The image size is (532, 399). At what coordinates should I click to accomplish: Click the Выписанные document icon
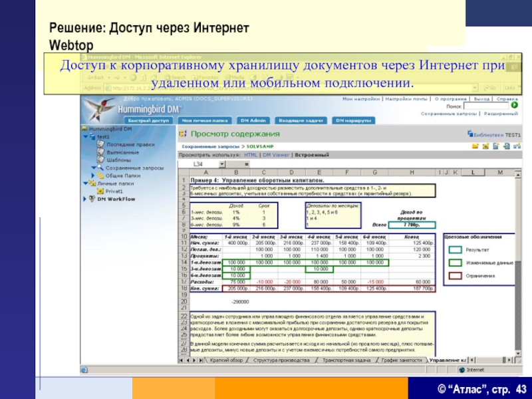point(101,152)
